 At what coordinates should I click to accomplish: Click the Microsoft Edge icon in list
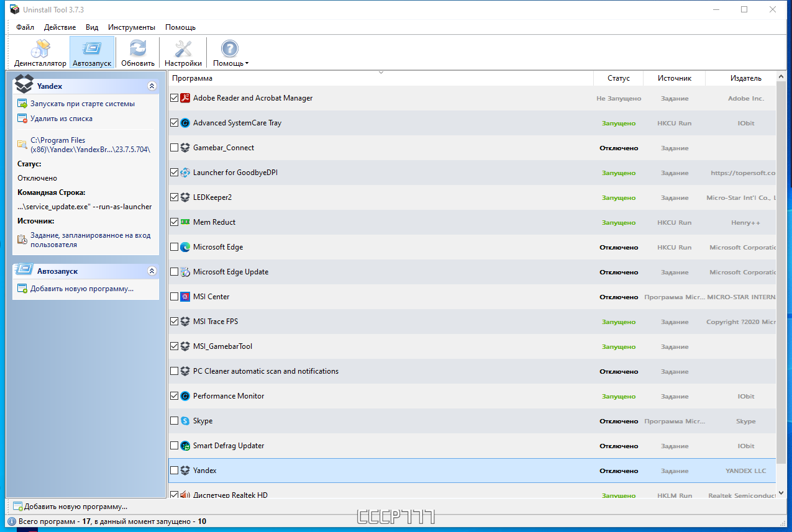tap(185, 247)
